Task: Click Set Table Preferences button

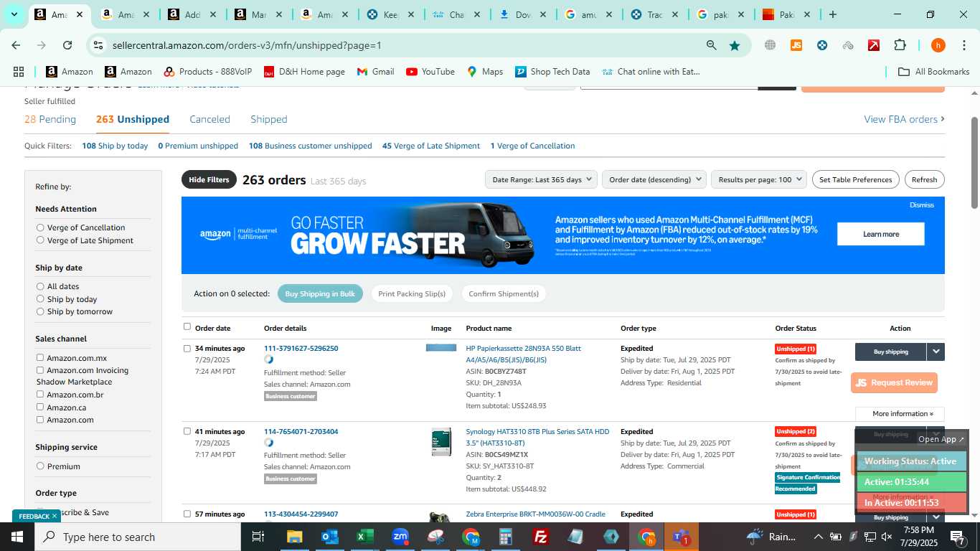Action: 855,179
